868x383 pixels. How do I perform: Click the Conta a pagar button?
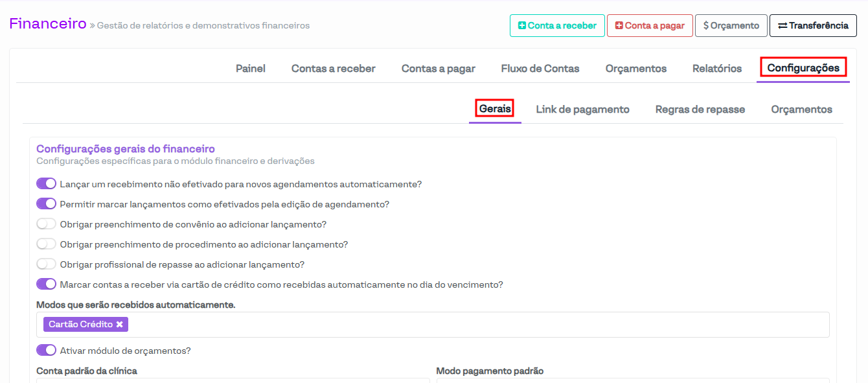649,26
